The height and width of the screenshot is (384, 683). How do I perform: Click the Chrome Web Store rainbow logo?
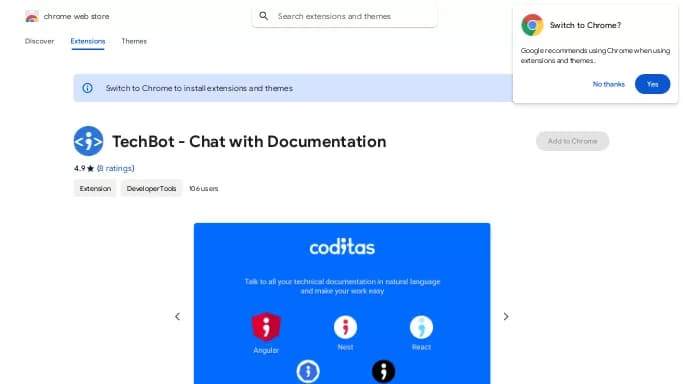32,17
